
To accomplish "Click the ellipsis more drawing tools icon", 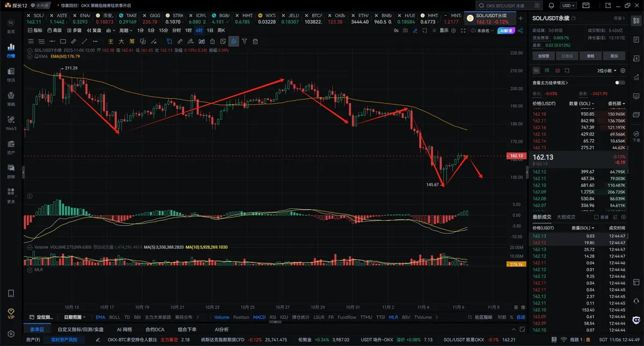I will pyautogui.click(x=95, y=41).
